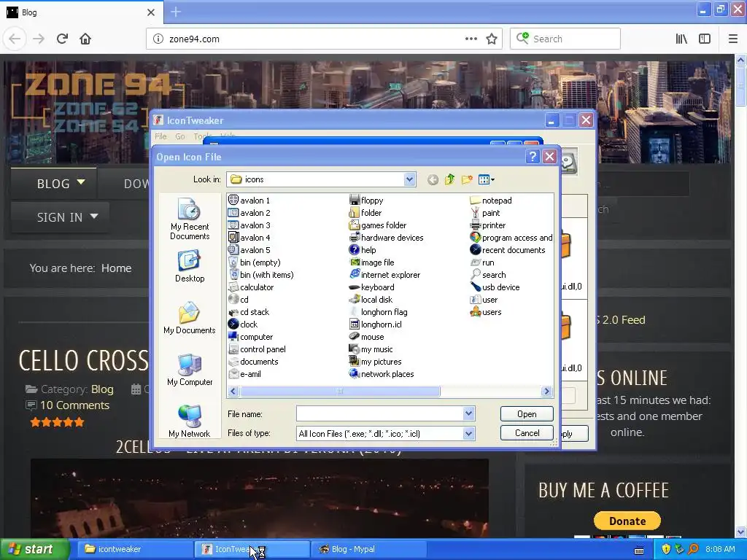Image resolution: width=747 pixels, height=560 pixels.
Task: Toggle the browser sidebar view
Action: (x=705, y=39)
